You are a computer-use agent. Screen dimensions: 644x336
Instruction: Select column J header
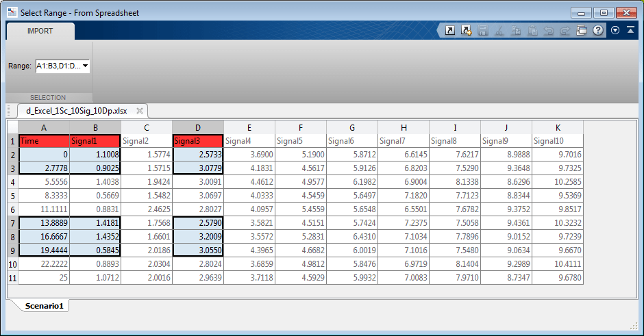(x=506, y=127)
